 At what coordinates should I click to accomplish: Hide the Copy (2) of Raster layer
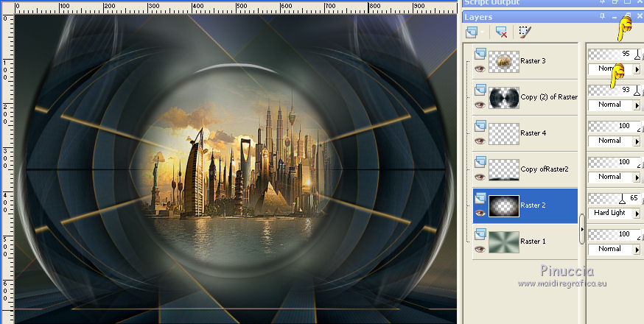480,105
